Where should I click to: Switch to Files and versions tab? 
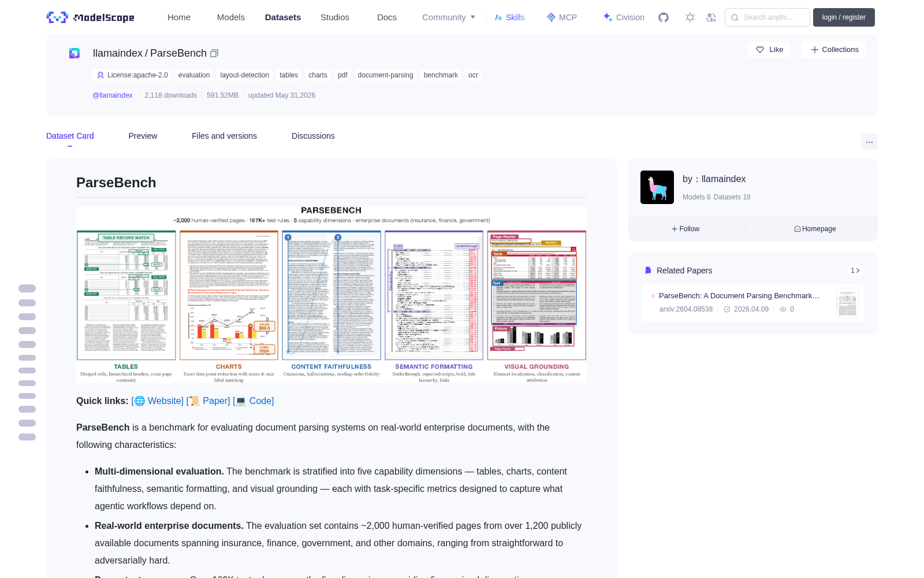coord(224,136)
